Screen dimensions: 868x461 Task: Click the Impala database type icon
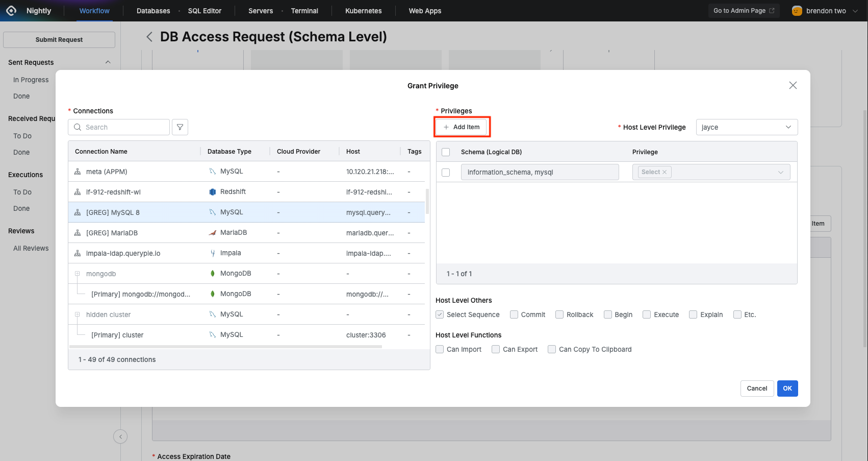pos(213,253)
